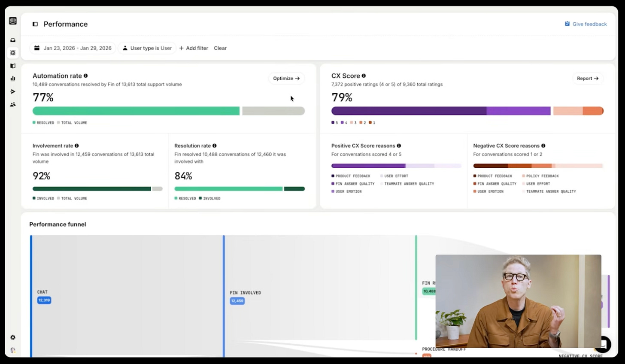Click dark purple score 5 CX bar segment
This screenshot has height=364, width=625.
(409, 111)
